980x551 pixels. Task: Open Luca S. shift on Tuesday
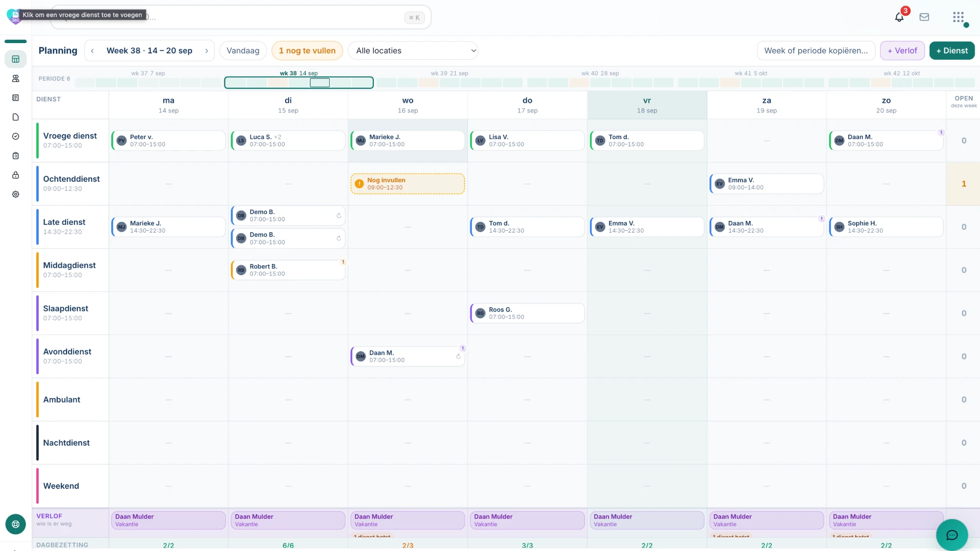[x=288, y=141]
